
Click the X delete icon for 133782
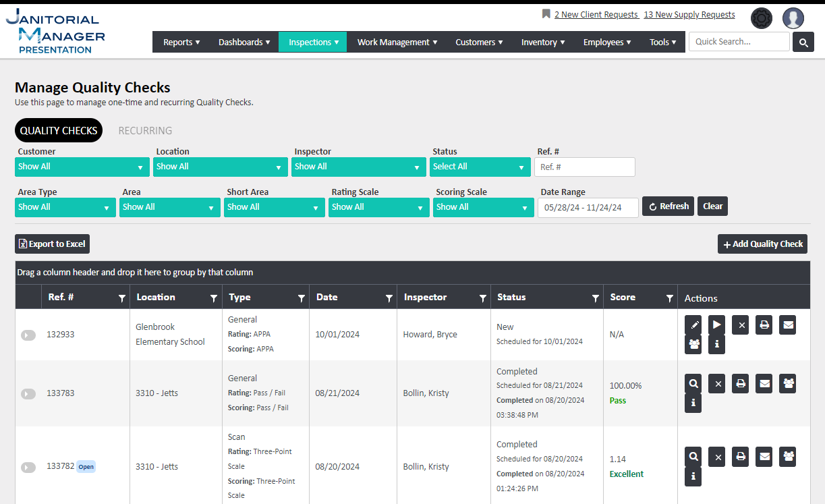point(718,457)
